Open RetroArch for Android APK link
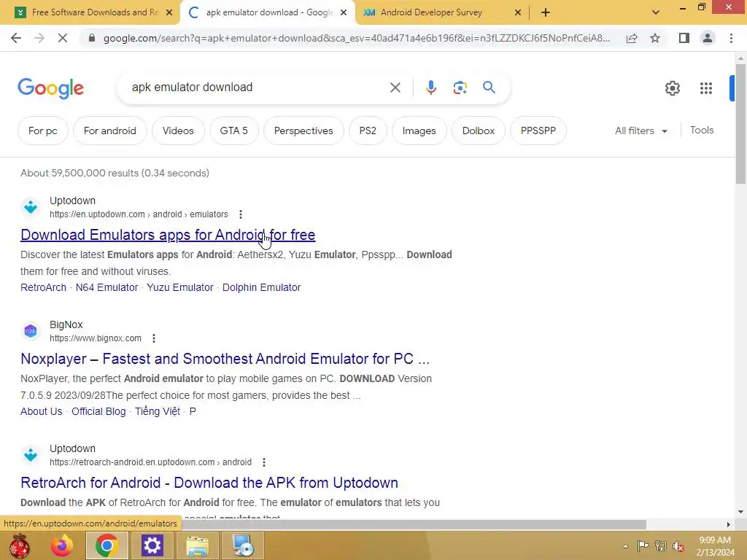747x560 pixels. coord(209,483)
